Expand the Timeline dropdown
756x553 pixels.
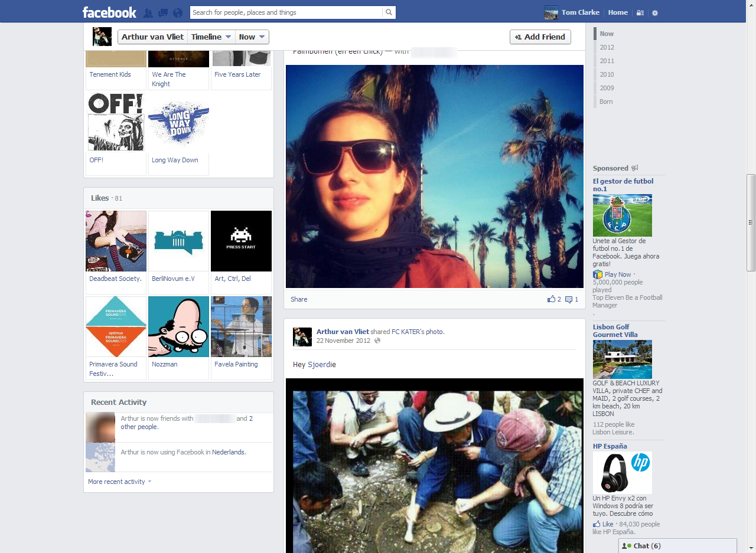(211, 37)
